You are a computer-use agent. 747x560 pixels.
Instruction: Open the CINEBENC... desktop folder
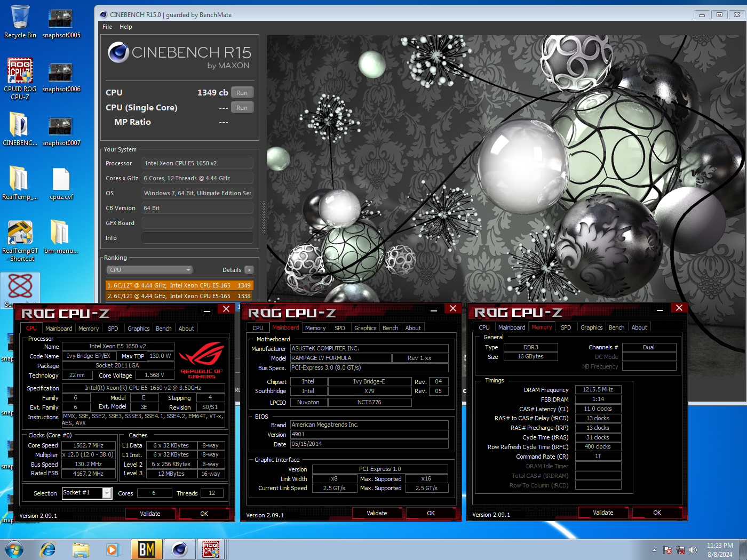pyautogui.click(x=20, y=129)
